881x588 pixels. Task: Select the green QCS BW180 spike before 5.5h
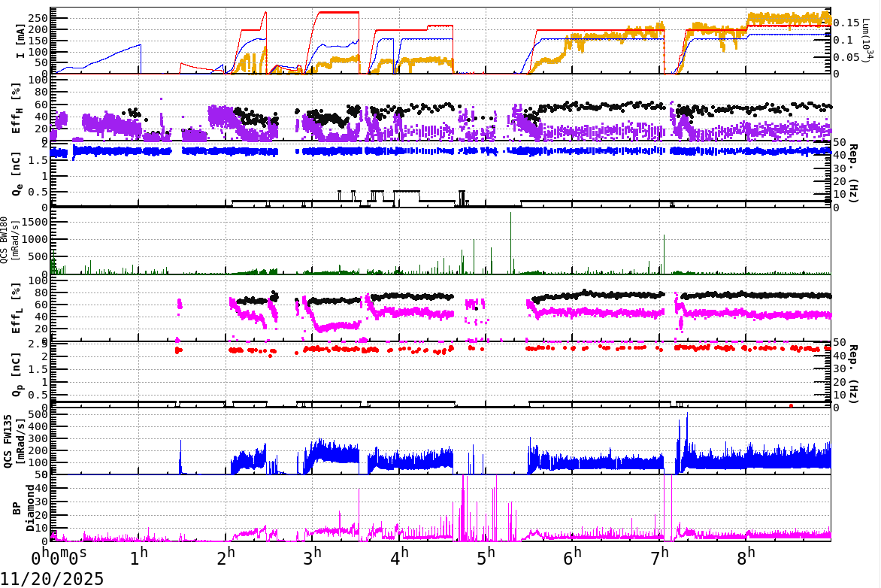(x=511, y=226)
